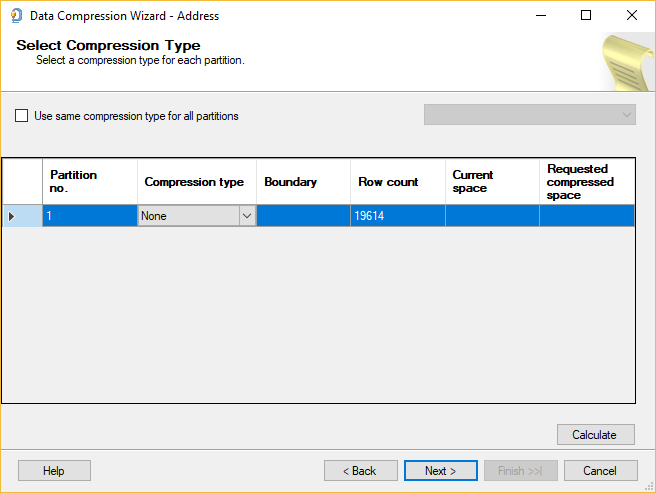The image size is (656, 493).
Task: Click the Boundary column header
Action: tap(303, 182)
